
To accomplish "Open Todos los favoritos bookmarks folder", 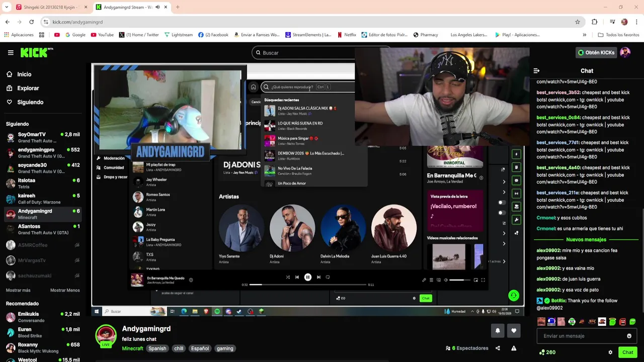I will (618, 35).
